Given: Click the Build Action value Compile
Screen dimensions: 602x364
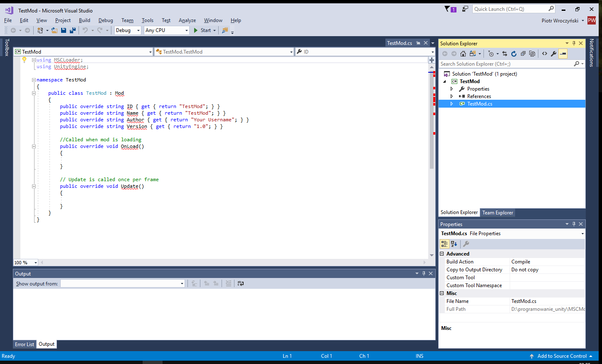Looking at the screenshot, I should 521,262.
